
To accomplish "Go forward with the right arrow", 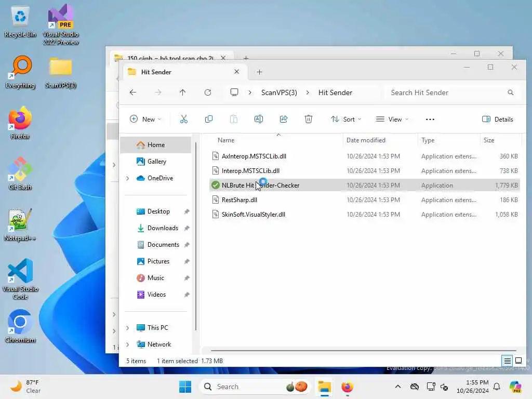I will 158,92.
